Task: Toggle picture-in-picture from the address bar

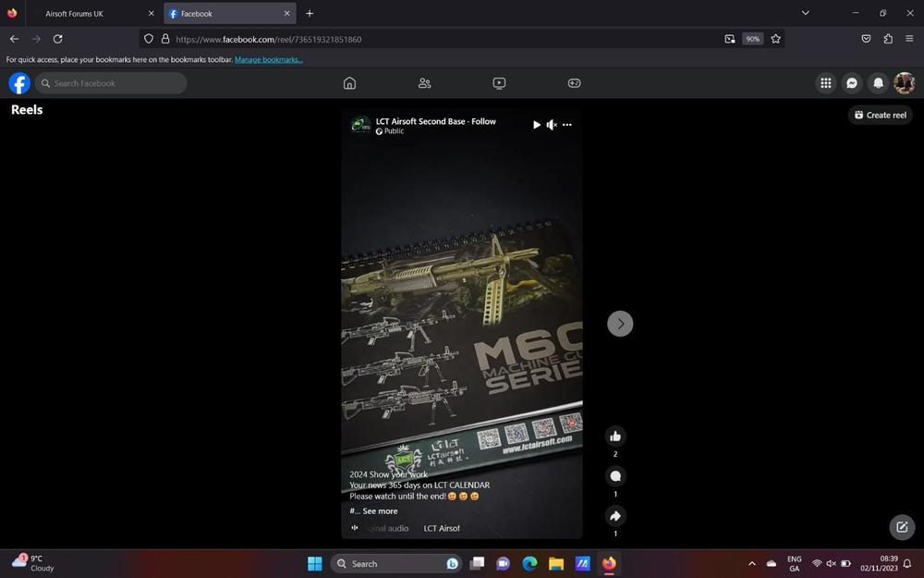Action: coord(729,39)
